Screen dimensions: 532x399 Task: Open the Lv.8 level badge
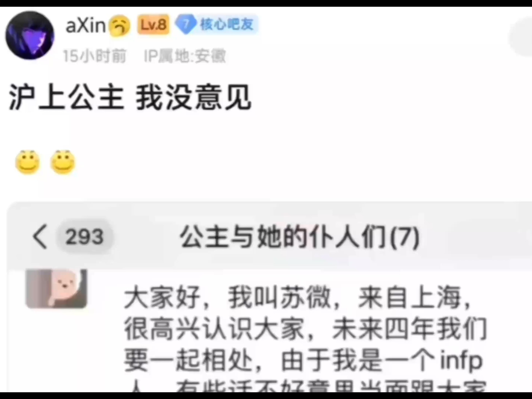(153, 25)
